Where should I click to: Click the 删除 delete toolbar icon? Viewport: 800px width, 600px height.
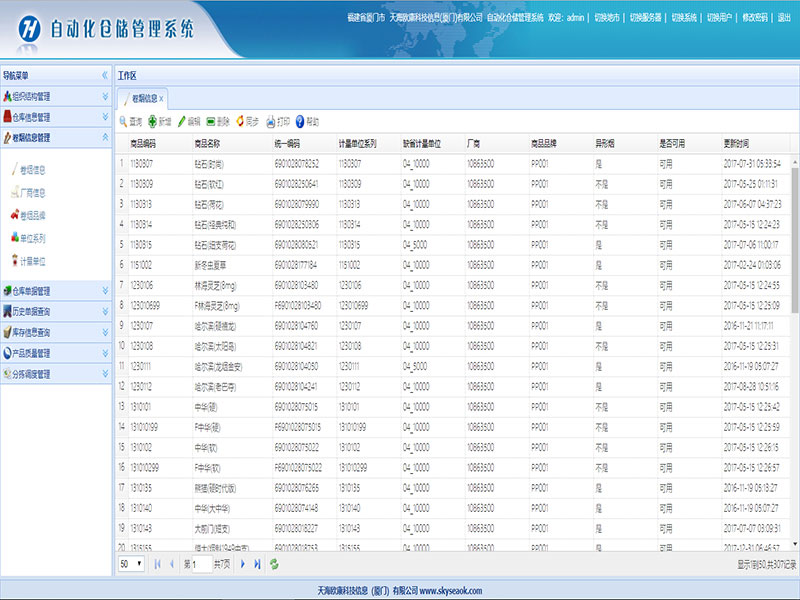[x=211, y=121]
